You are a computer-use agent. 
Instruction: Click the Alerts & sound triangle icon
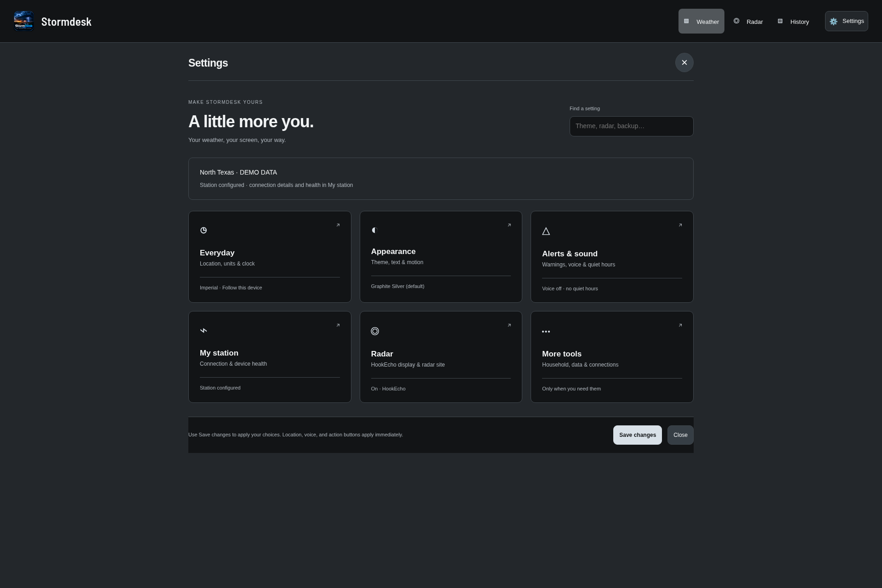point(546,231)
